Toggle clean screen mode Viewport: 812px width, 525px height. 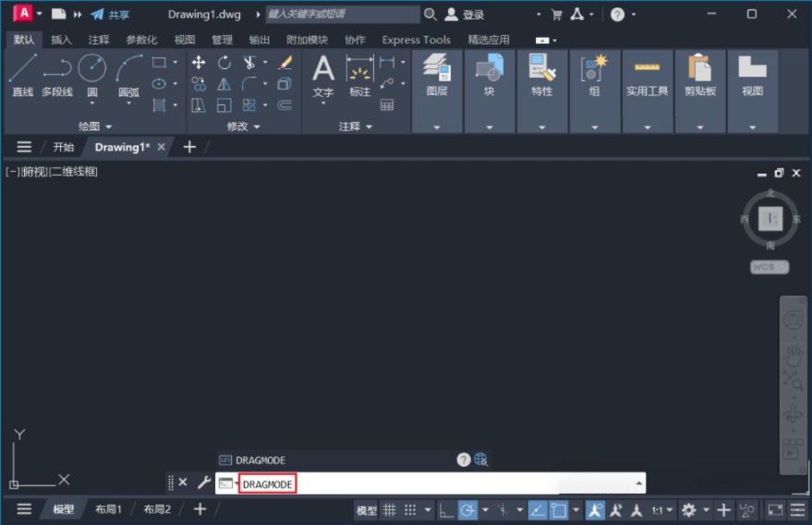775,510
